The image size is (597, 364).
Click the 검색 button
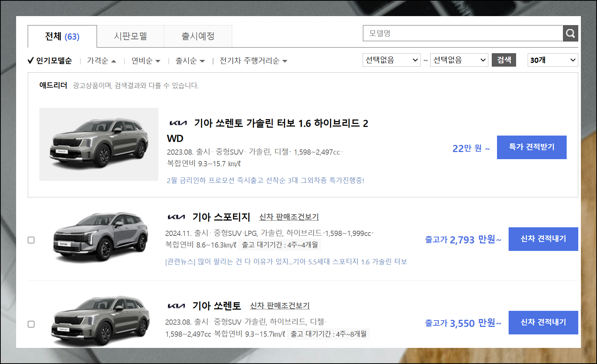pos(504,60)
